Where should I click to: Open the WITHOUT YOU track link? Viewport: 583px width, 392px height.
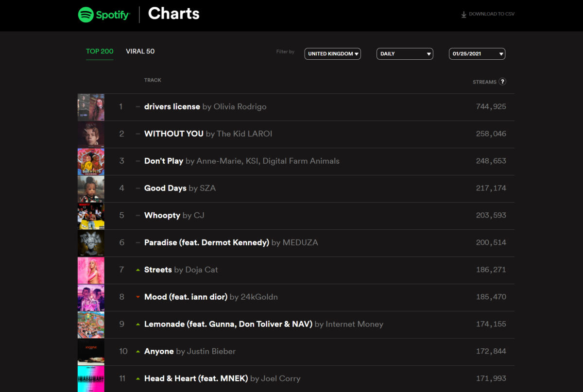click(174, 134)
